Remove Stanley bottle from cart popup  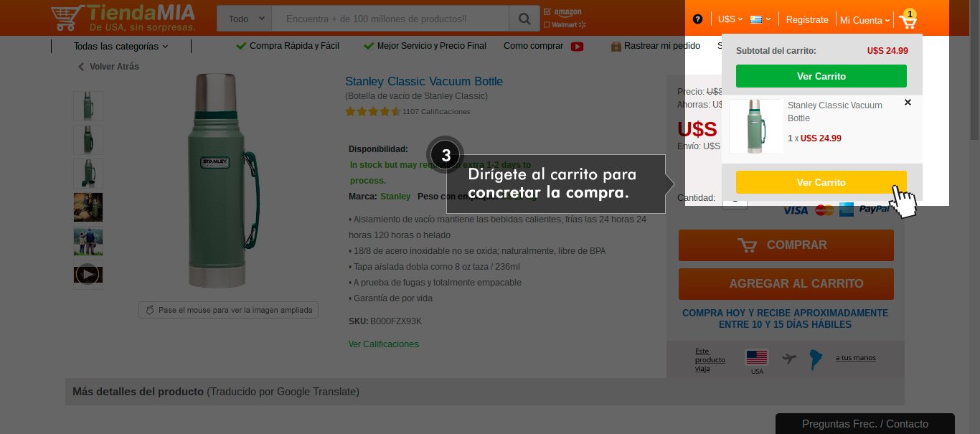908,103
